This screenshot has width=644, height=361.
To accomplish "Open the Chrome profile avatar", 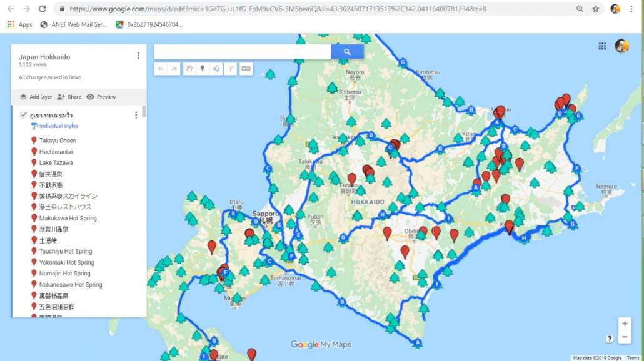I will tap(615, 9).
